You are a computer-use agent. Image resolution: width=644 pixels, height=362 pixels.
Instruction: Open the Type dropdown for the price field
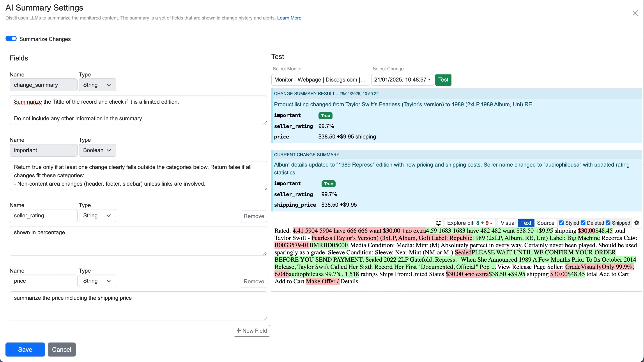[97, 281]
